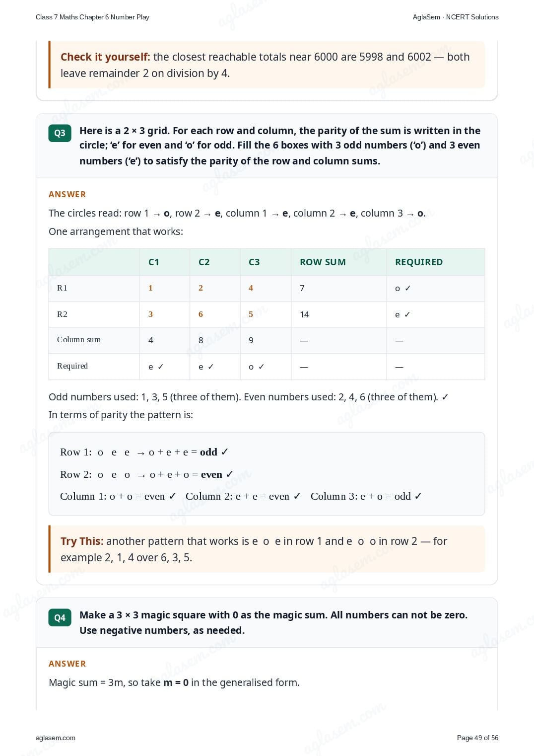Image resolution: width=534 pixels, height=756 pixels.
Task: Click the 'Class 7 Maths Chapter 6' header title
Action: pyautogui.click(x=92, y=17)
